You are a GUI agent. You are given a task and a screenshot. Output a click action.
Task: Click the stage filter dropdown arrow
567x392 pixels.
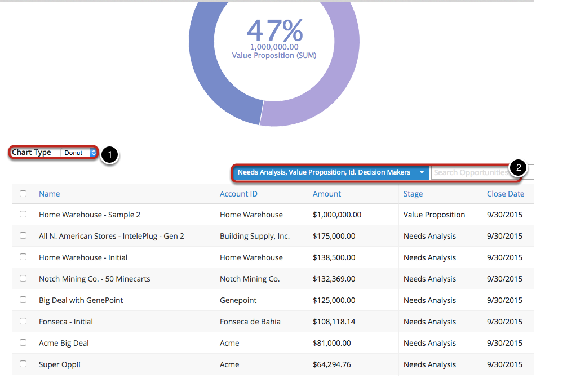[x=422, y=172]
